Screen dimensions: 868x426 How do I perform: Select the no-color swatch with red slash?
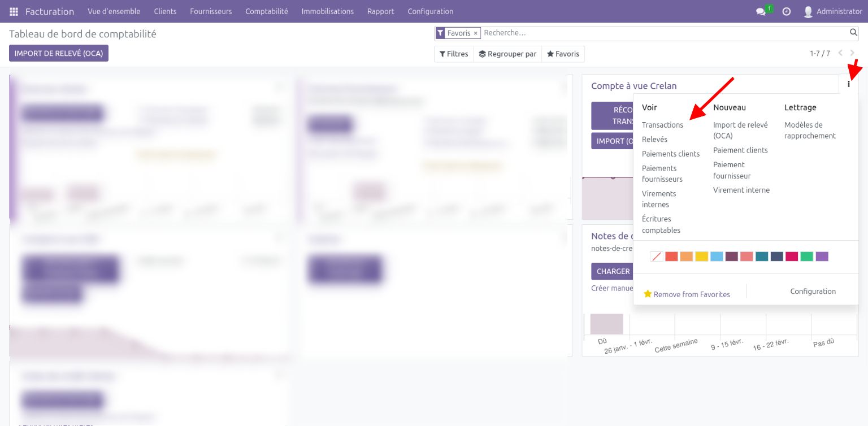(656, 257)
